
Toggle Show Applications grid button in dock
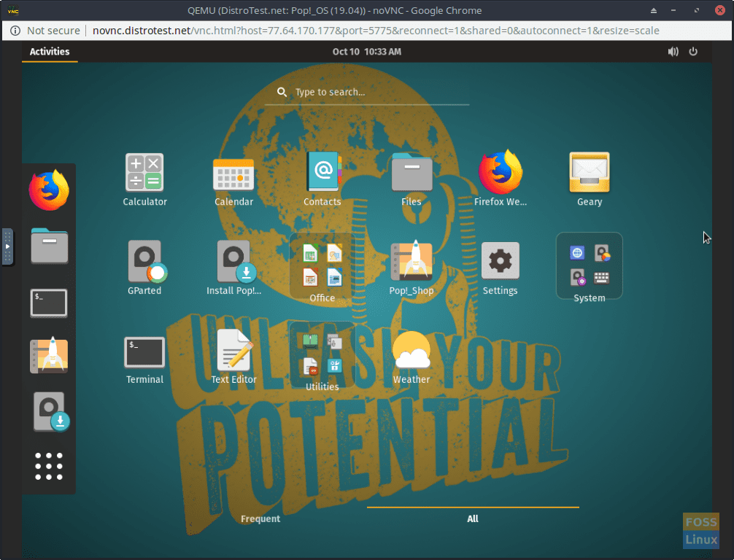coord(49,466)
